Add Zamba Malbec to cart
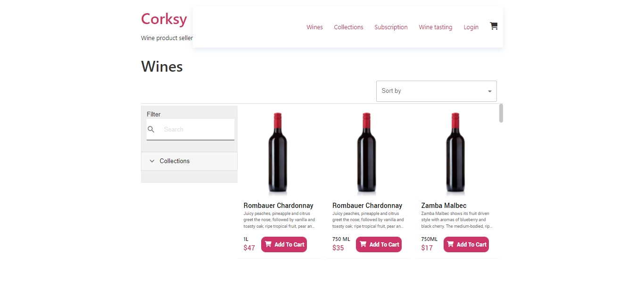 (x=466, y=244)
